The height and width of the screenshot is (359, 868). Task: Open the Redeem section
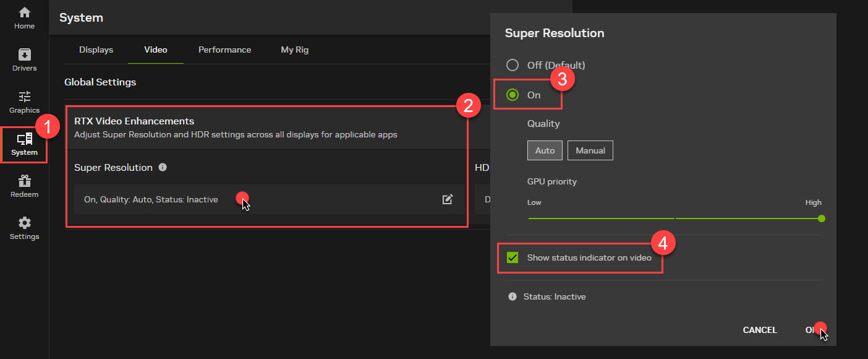pyautogui.click(x=24, y=186)
